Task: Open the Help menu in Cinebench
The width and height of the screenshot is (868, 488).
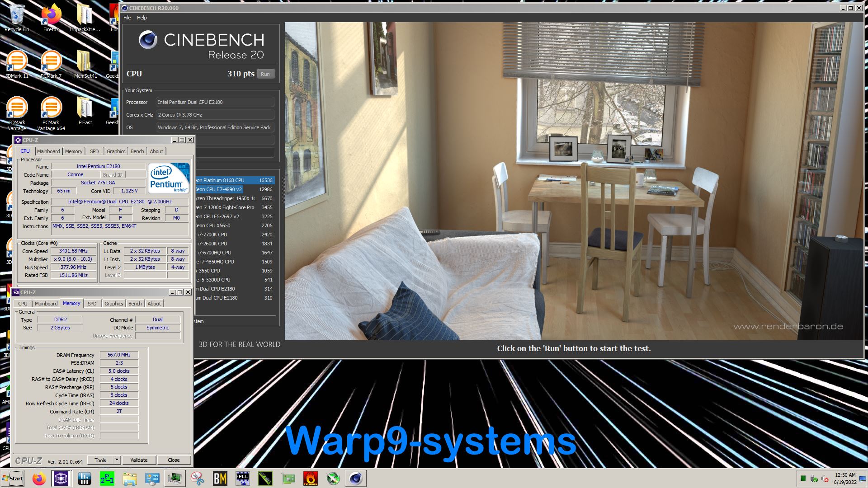Action: point(142,18)
